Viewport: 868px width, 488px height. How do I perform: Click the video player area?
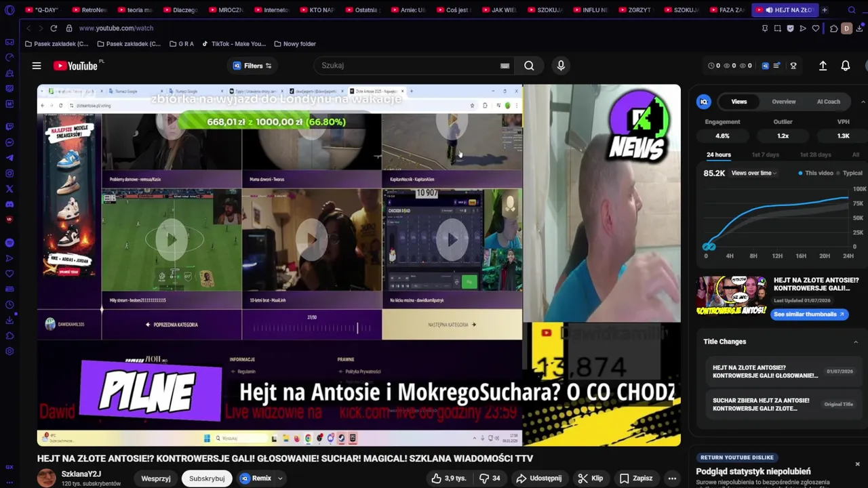pyautogui.click(x=359, y=265)
